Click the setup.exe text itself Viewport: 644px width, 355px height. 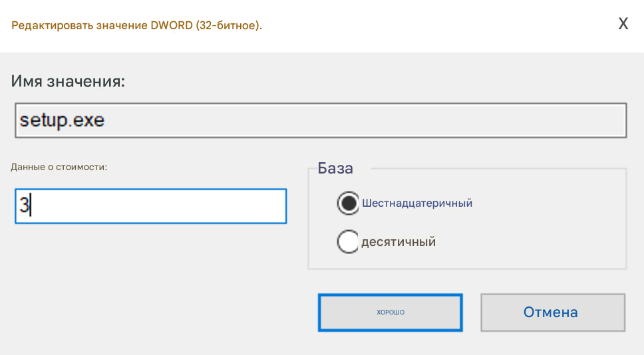63,120
